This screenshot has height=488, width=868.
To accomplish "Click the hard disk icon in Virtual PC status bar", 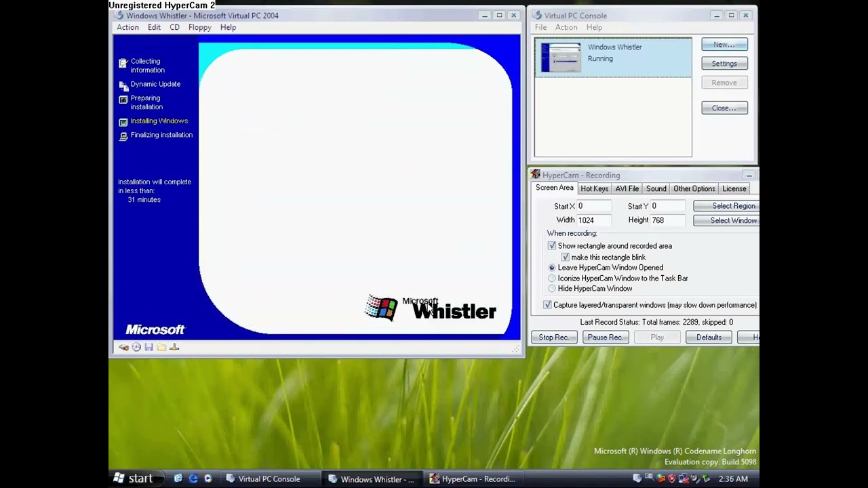I will point(123,347).
